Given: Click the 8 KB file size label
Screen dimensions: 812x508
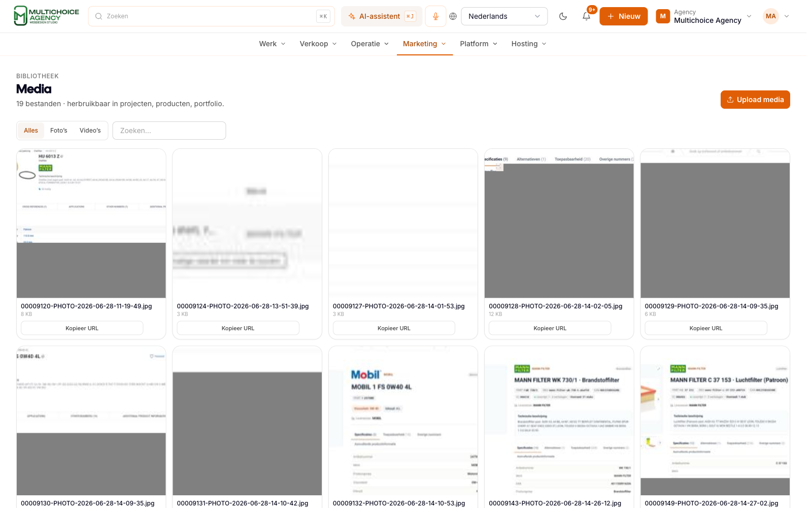Looking at the screenshot, I should (26, 314).
